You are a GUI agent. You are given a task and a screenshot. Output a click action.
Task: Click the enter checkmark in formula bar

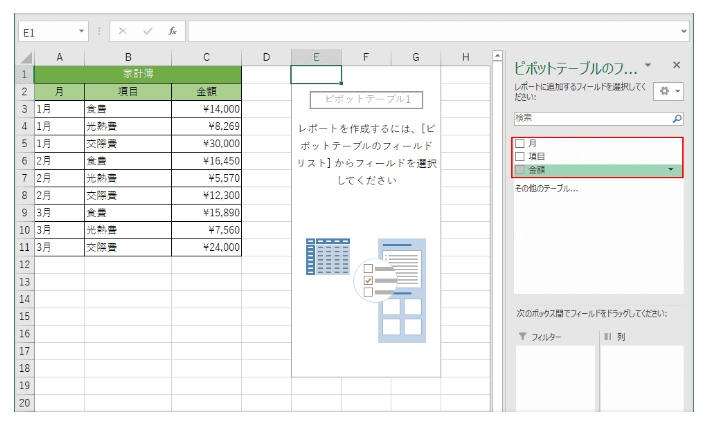click(148, 31)
